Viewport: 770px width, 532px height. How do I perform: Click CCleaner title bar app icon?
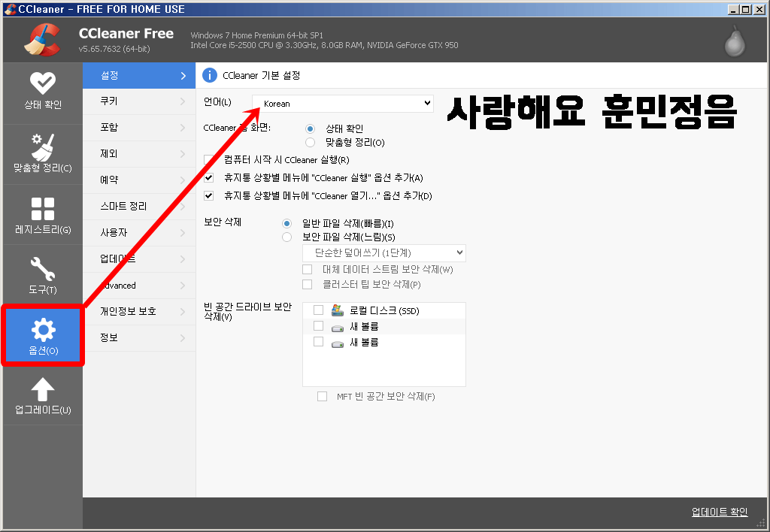pyautogui.click(x=10, y=9)
